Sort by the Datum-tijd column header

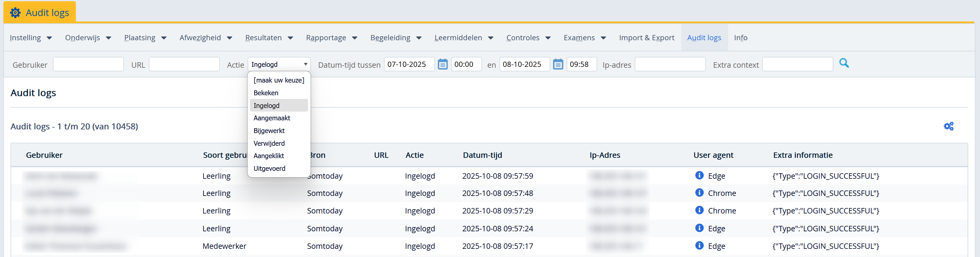tap(482, 155)
